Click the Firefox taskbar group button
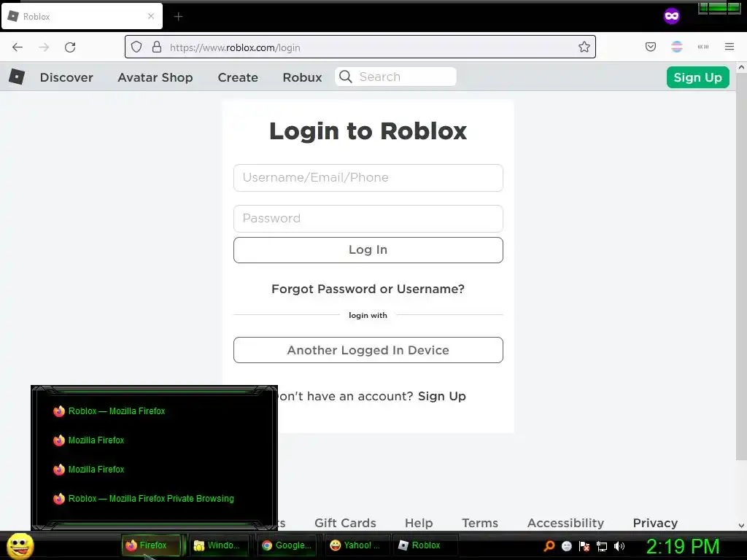This screenshot has height=560, width=747. (x=152, y=545)
